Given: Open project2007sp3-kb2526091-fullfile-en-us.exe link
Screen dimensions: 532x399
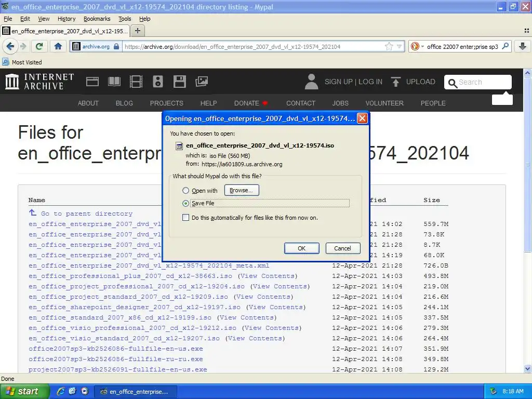Looking at the screenshot, I should coord(118,369).
